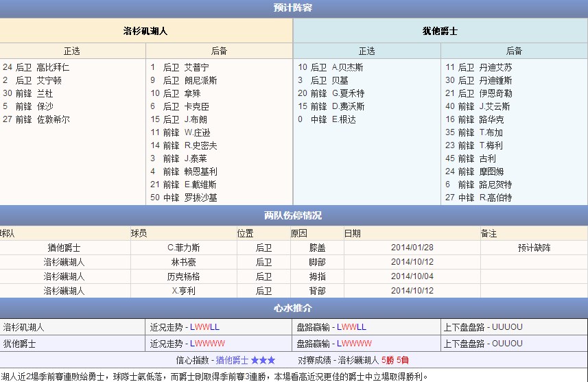Screen dimensions: 588x382
Task: Click the 拇指 injury reason cell
Action: pyautogui.click(x=317, y=276)
